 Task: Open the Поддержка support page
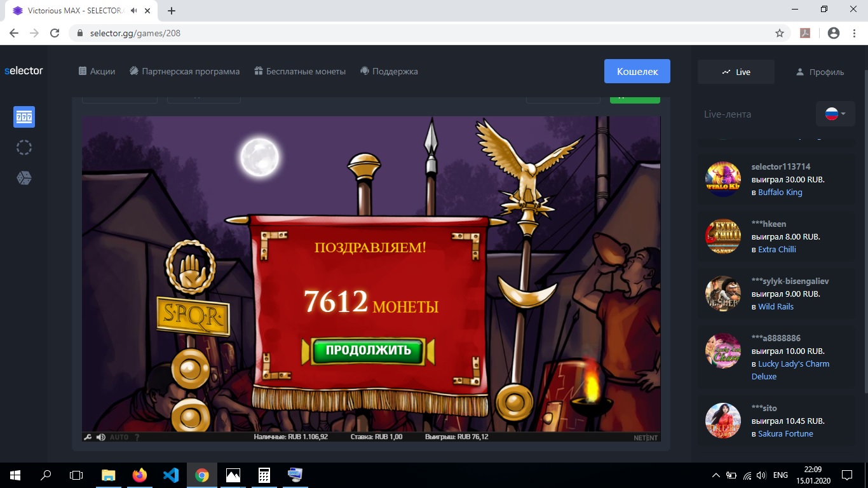pyautogui.click(x=389, y=71)
